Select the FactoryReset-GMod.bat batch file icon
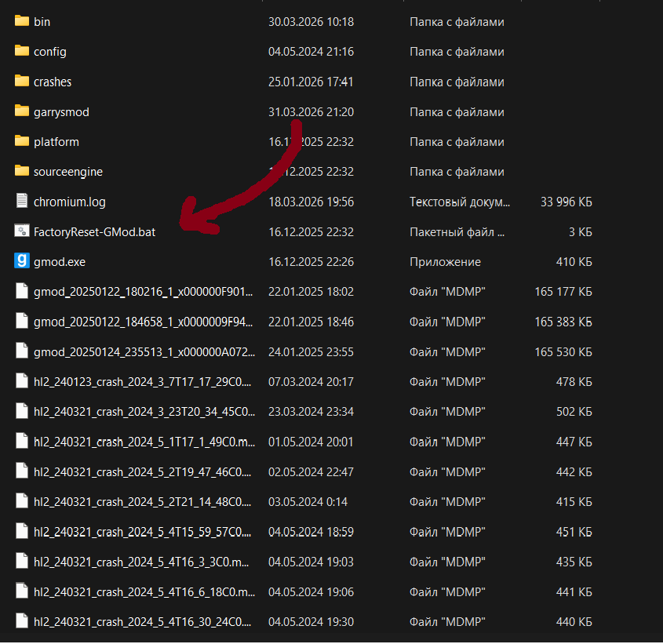The height and width of the screenshot is (644, 663). point(21,231)
